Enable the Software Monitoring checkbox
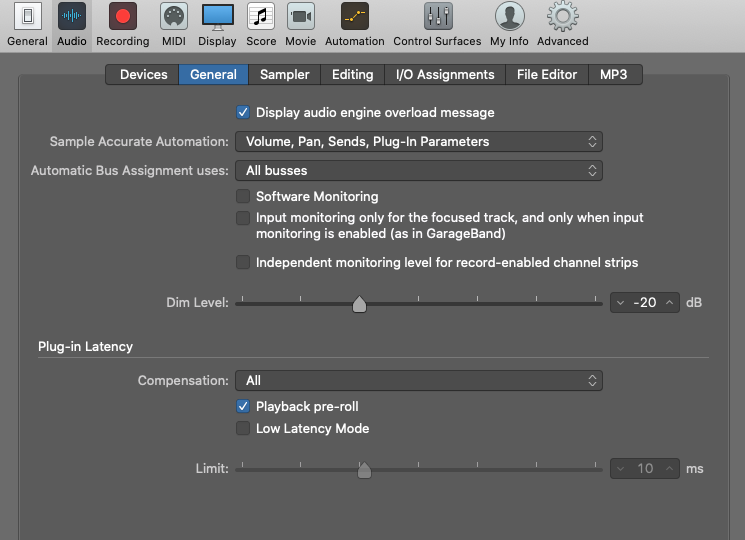745x540 pixels. tap(243, 197)
